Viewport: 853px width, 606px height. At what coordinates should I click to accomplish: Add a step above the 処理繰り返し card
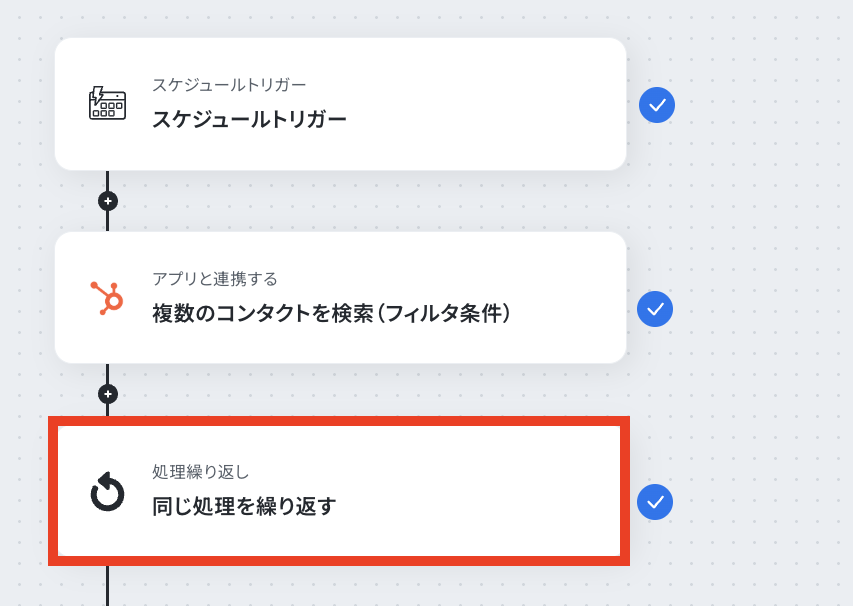[108, 394]
